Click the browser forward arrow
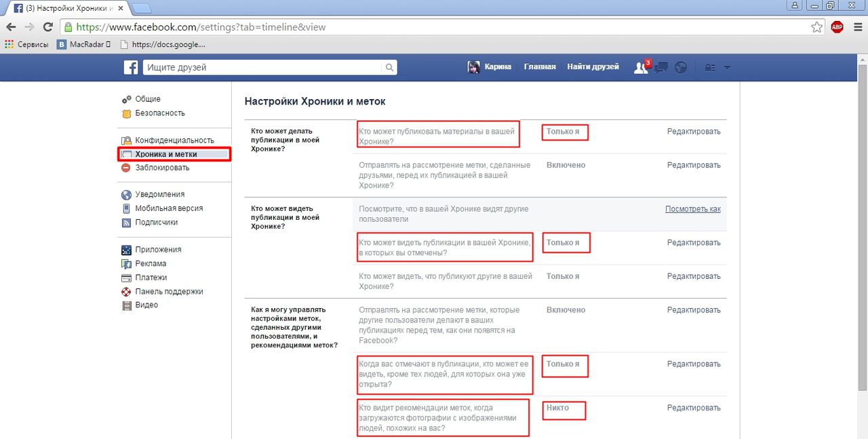Image resolution: width=868 pixels, height=439 pixels. [x=29, y=27]
